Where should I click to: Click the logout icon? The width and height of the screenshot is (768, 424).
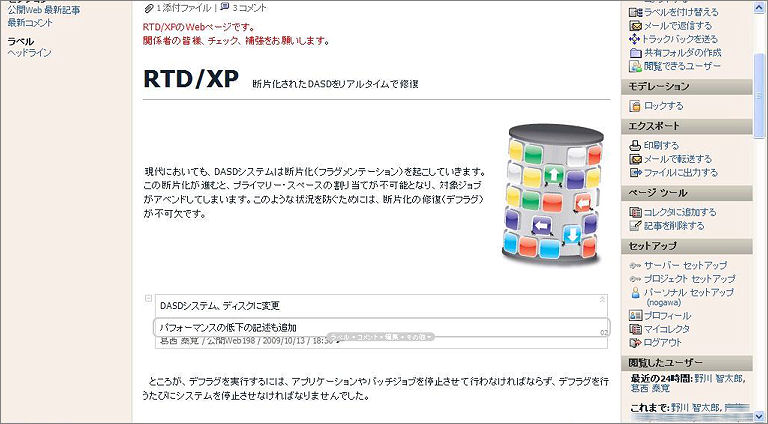635,343
